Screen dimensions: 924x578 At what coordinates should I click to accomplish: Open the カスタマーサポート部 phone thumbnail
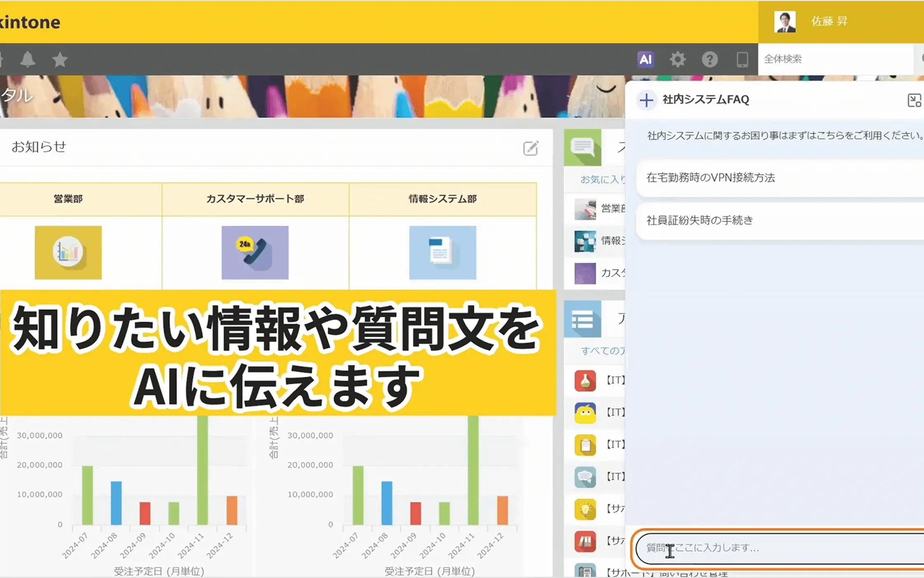(x=255, y=252)
